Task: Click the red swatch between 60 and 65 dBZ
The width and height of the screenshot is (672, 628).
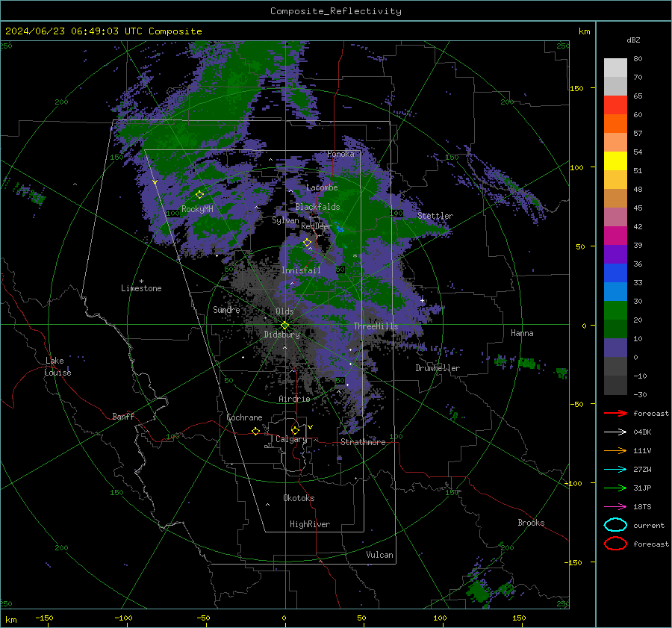Action: pyautogui.click(x=615, y=105)
